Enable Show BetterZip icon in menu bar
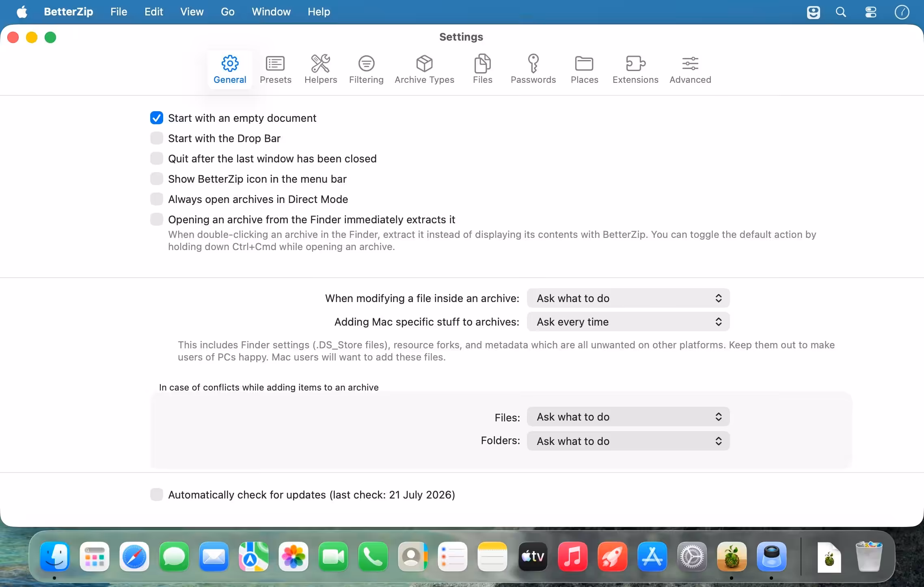The width and height of the screenshot is (924, 587). tap(157, 179)
